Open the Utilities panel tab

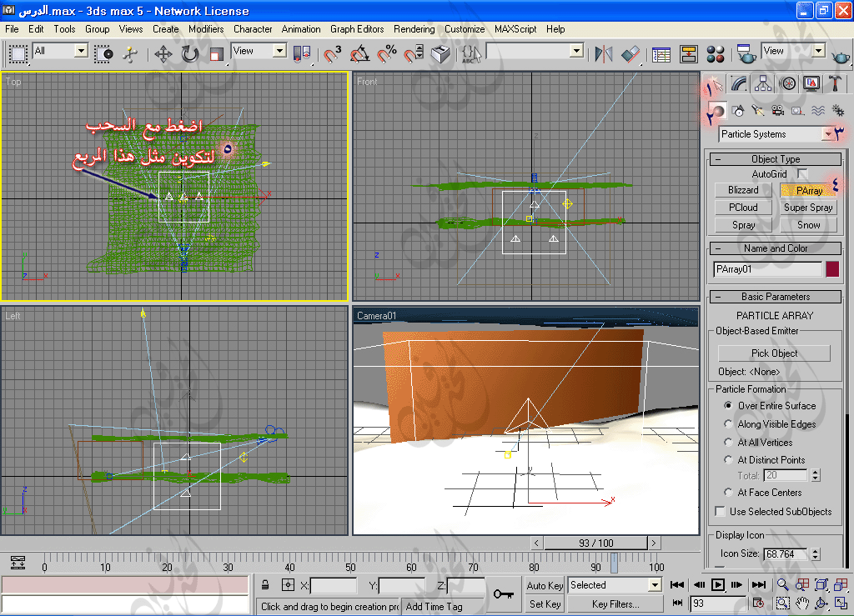835,83
